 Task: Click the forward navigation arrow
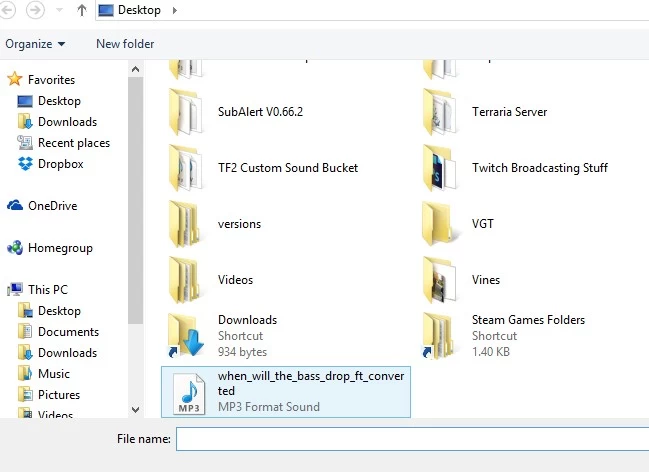click(x=35, y=10)
